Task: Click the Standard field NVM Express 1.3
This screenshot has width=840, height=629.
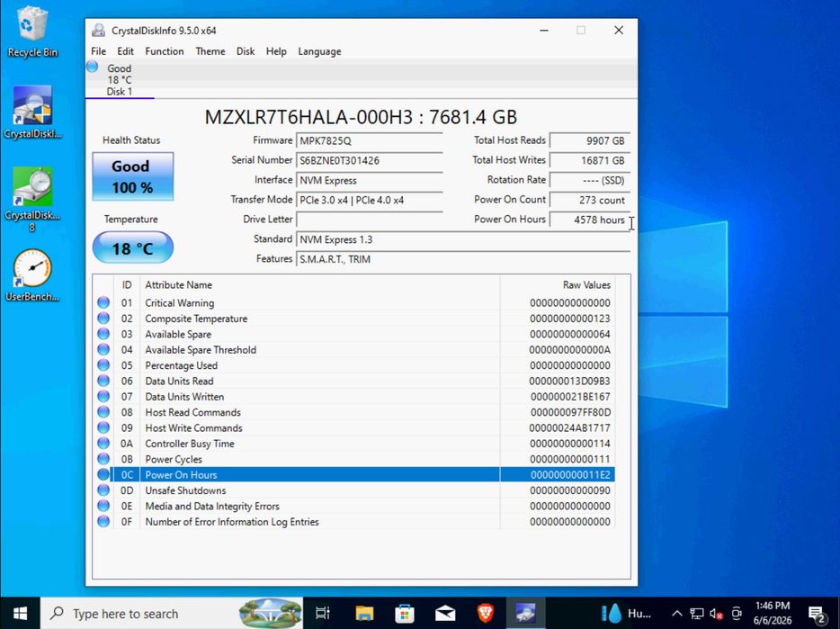Action: tap(463, 239)
